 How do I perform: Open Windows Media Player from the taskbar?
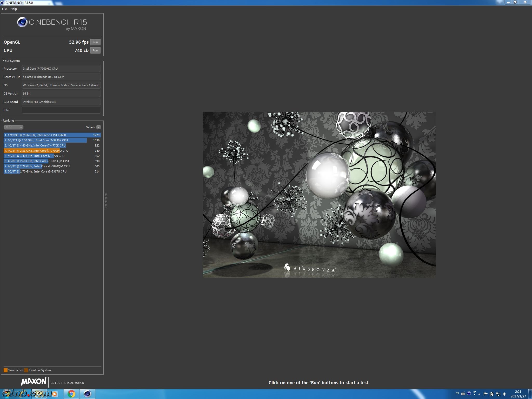pos(55,394)
